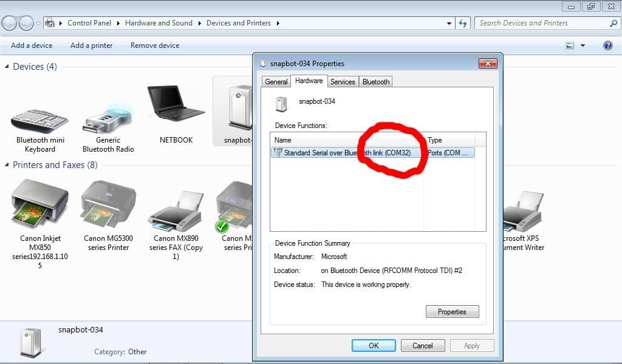Click the Ports (COM type cell
622x364 pixels.
[448, 152]
